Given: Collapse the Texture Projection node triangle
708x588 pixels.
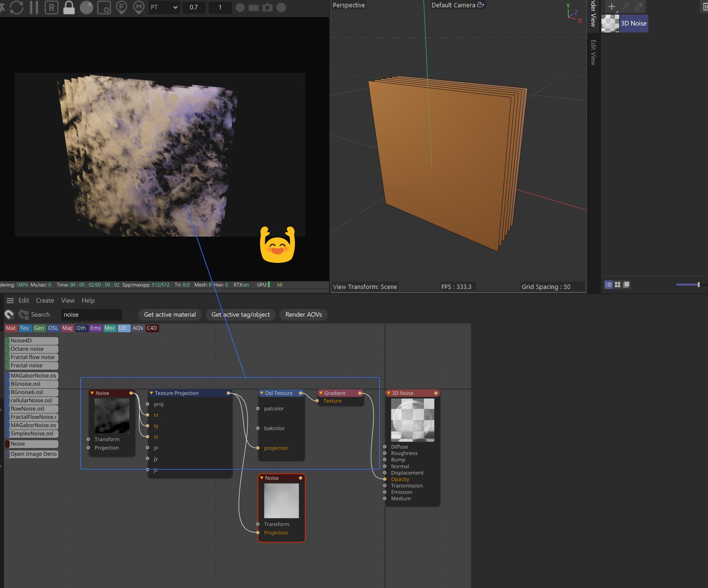Looking at the screenshot, I should coord(151,393).
